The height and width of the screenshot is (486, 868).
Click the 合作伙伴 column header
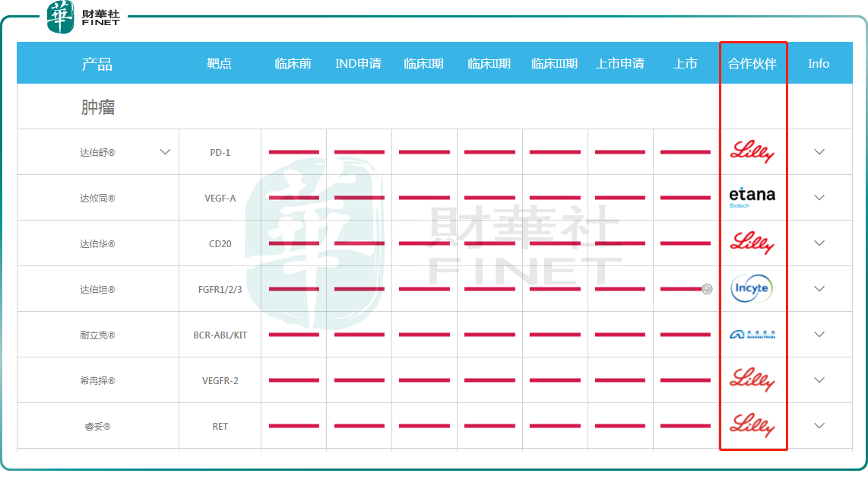pos(752,64)
